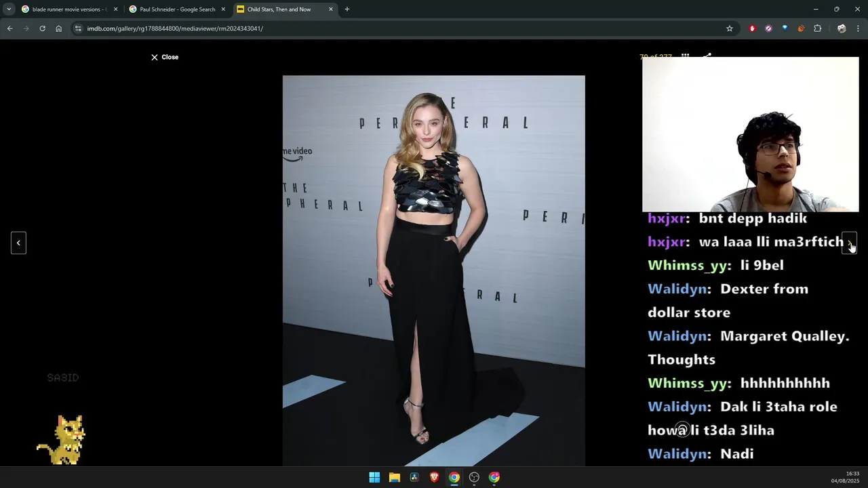The image size is (868, 488).
Task: Switch to Paul Schneider Google Search tab
Action: pos(176,9)
